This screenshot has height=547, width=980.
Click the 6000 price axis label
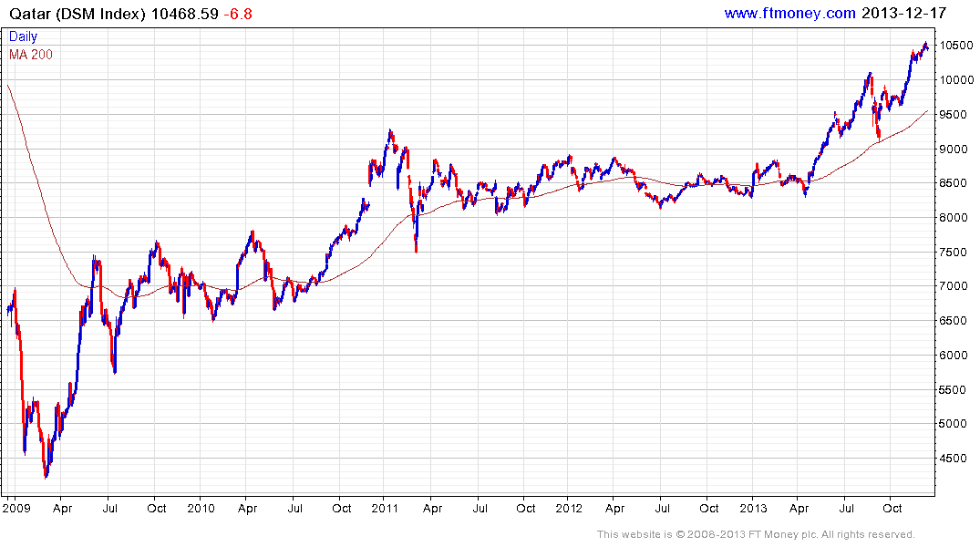tap(954, 355)
